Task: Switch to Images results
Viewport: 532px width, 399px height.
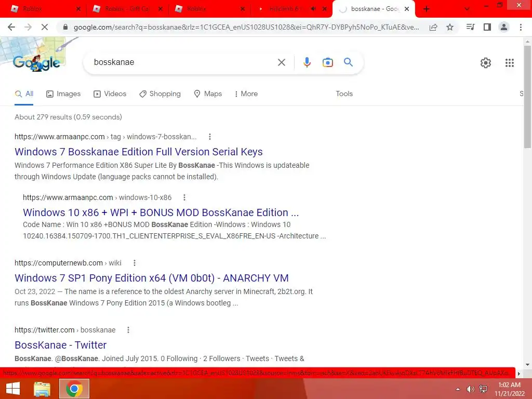Action: (63, 94)
